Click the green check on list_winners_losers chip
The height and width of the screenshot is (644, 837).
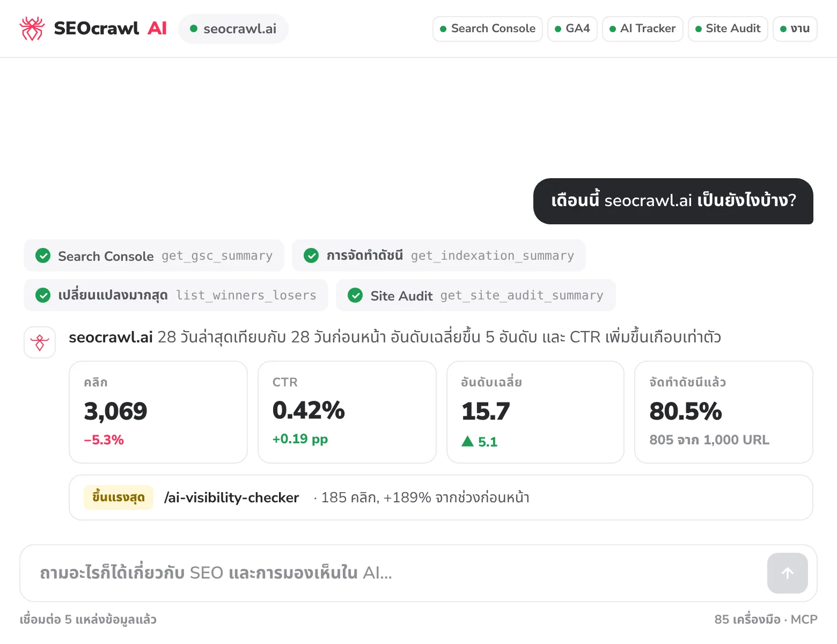point(43,295)
